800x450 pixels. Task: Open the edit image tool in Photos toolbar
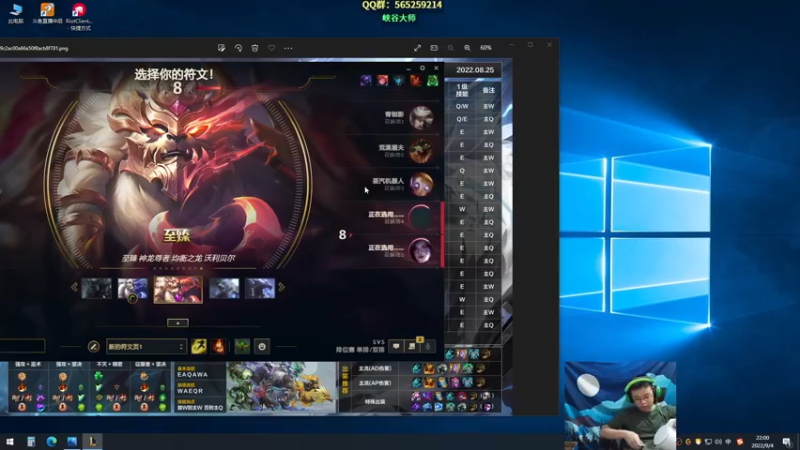click(221, 48)
